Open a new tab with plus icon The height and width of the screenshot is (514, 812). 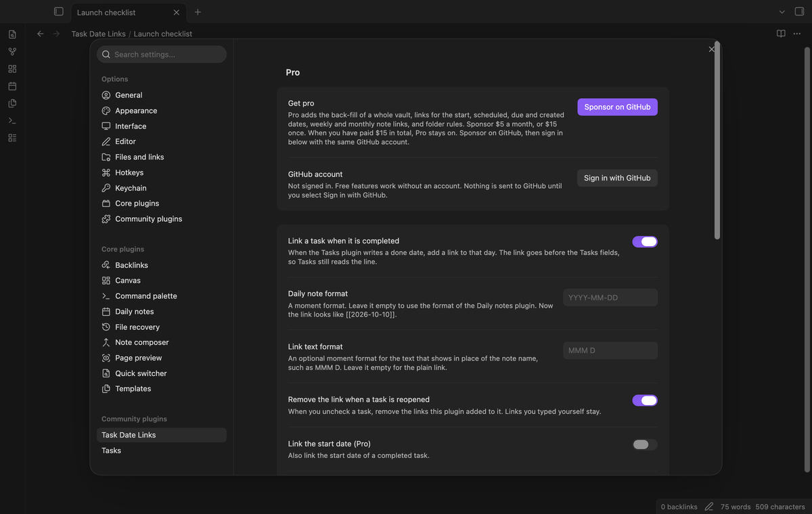(x=198, y=12)
